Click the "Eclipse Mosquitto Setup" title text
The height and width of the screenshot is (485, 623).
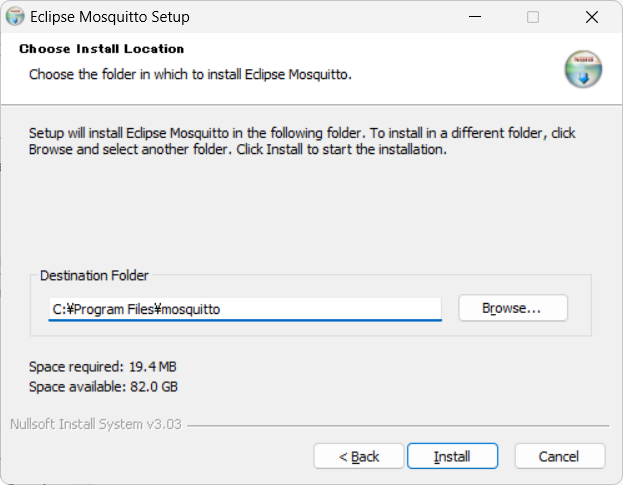(110, 17)
